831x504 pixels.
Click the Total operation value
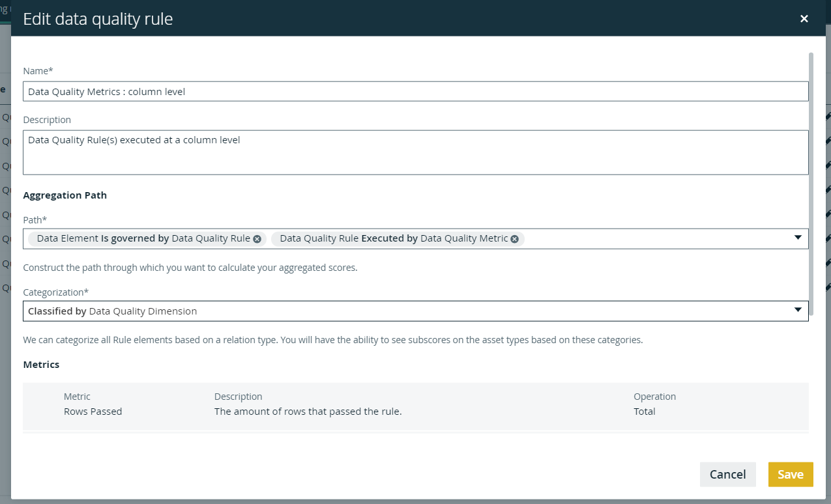point(645,412)
